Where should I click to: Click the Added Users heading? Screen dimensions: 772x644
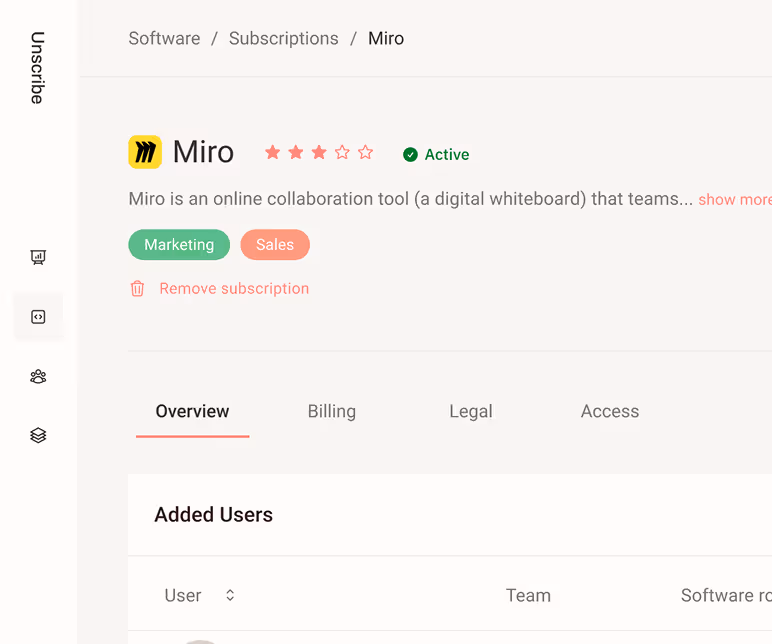click(214, 515)
